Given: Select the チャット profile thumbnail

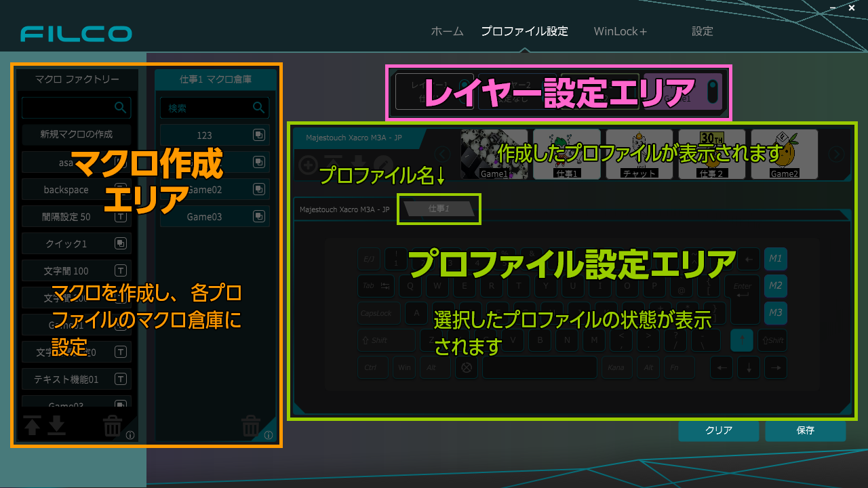Looking at the screenshot, I should point(639,154).
